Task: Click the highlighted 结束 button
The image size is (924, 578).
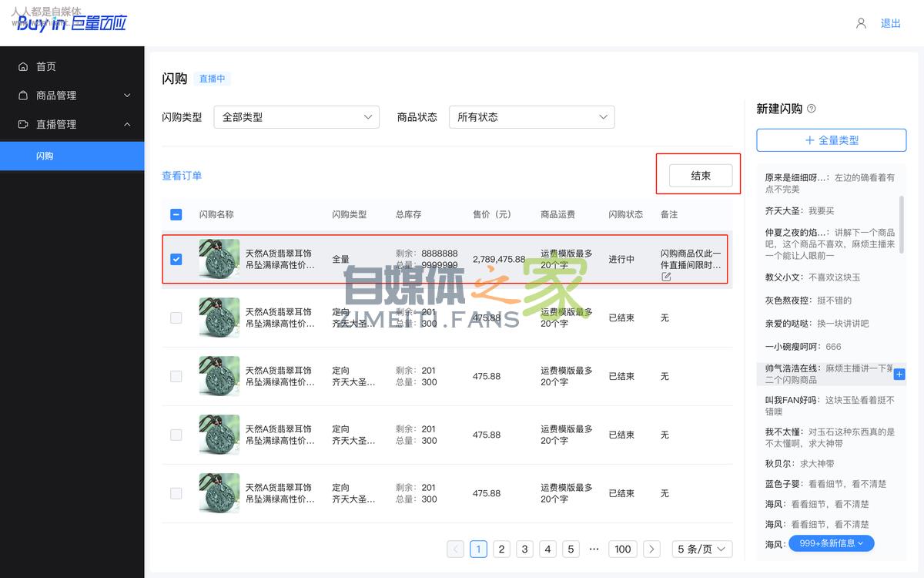Action: [x=699, y=175]
